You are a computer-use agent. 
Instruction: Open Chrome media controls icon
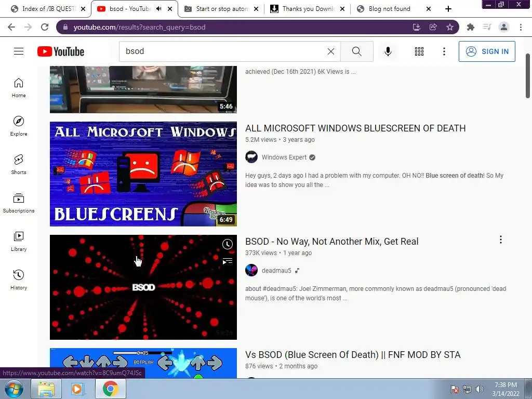tap(487, 27)
